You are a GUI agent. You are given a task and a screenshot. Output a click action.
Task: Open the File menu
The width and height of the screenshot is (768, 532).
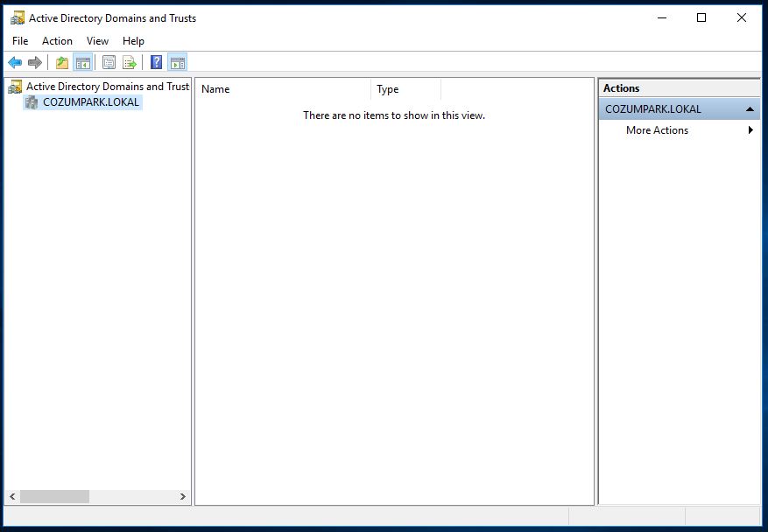[20, 41]
